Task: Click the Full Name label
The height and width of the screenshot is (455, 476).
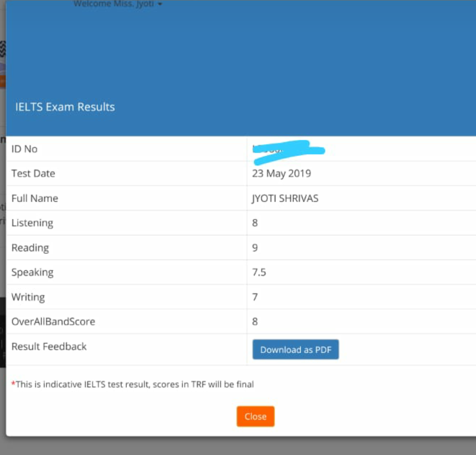Action: pos(35,198)
